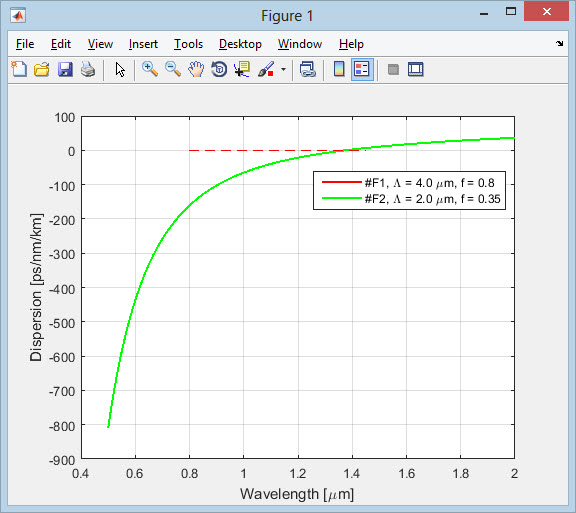Show Plot Tools and dock figure
The height and width of the screenshot is (513, 576).
click(x=415, y=69)
